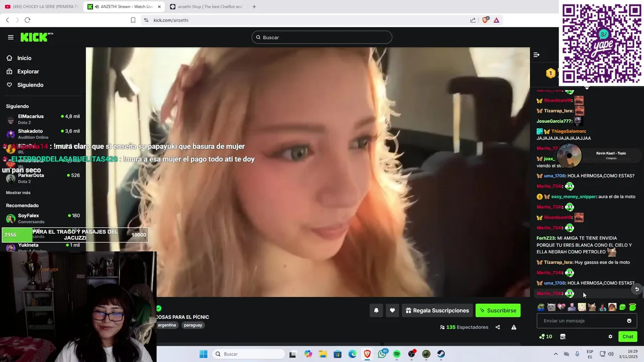Viewport: 644px width, 362px height.
Task: Open ElMacarius followed channel
Action: coord(43,119)
